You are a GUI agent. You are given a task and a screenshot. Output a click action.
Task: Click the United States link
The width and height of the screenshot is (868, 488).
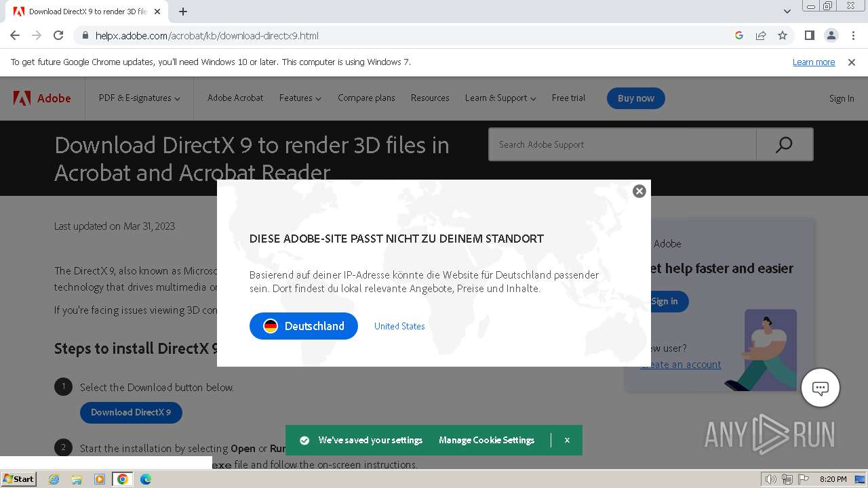[399, 326]
